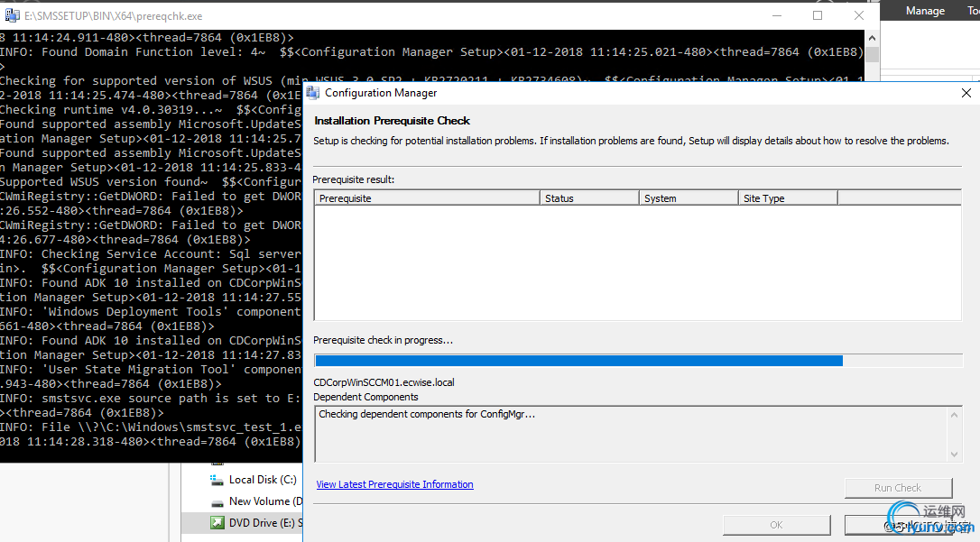This screenshot has width=980, height=542.
Task: Open Local Disk (C:) in the explorer tree
Action: coord(263,480)
